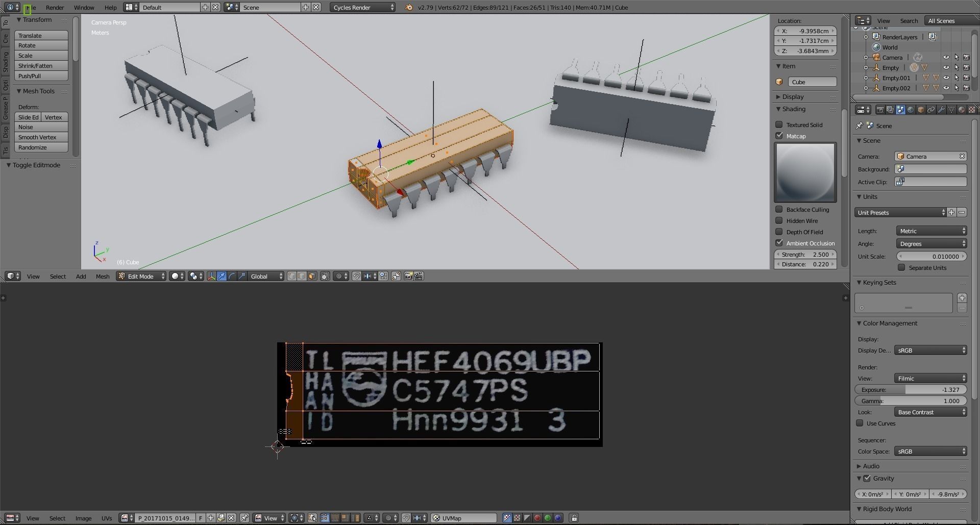Enable Separate Units checkbox
This screenshot has height=525, width=980.
click(901, 267)
